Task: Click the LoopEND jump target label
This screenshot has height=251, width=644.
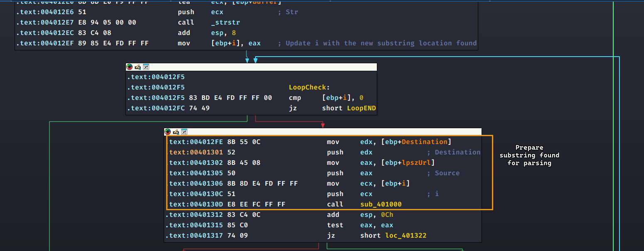Action: (x=361, y=108)
